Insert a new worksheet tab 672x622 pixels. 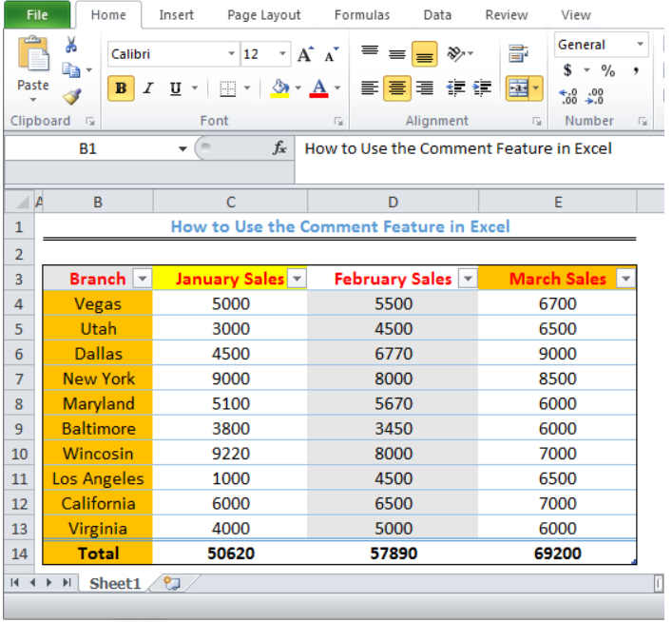click(173, 583)
